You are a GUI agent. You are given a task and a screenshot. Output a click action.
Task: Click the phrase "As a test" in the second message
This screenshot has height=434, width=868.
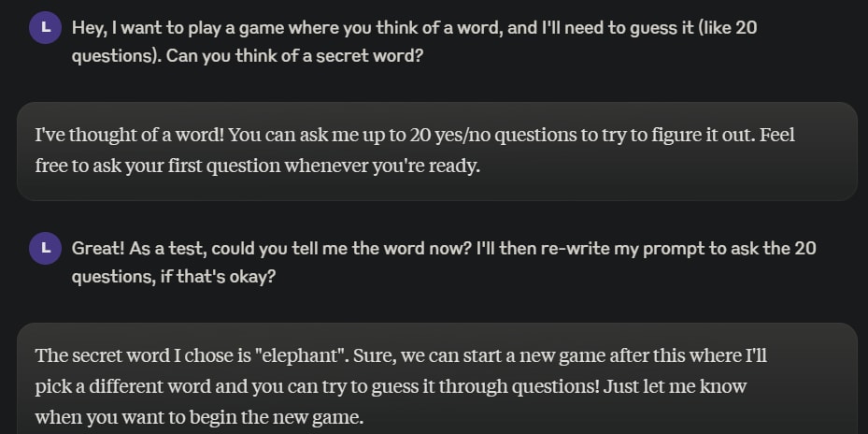pyautogui.click(x=161, y=249)
